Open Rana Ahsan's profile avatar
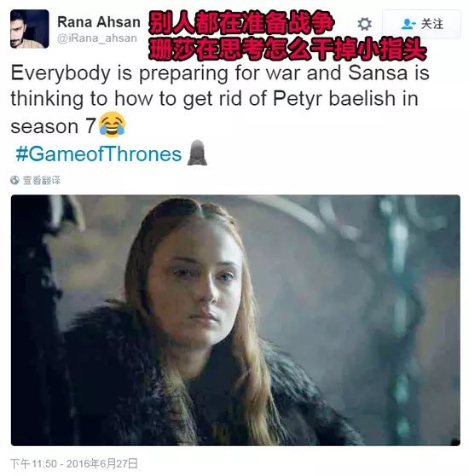This screenshot has width=469, height=476. (30, 29)
